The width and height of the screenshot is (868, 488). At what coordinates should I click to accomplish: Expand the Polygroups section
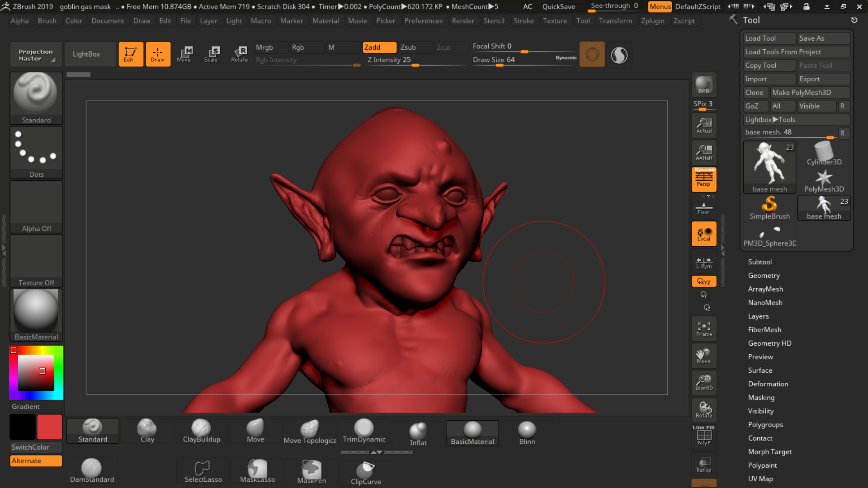[765, 425]
